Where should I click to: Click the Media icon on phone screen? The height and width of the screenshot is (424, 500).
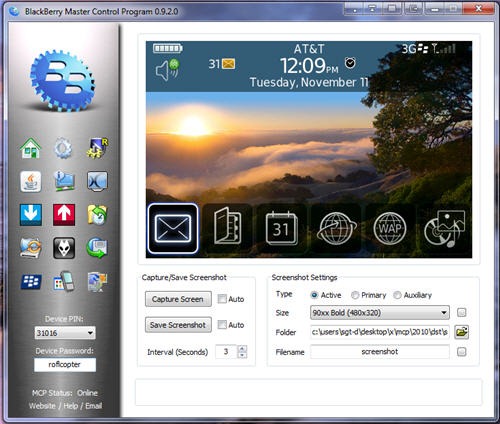click(444, 229)
